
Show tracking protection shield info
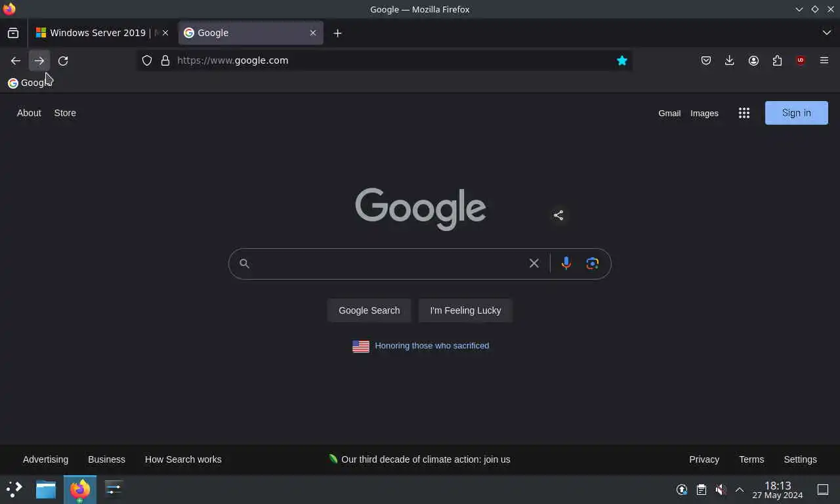pyautogui.click(x=147, y=60)
